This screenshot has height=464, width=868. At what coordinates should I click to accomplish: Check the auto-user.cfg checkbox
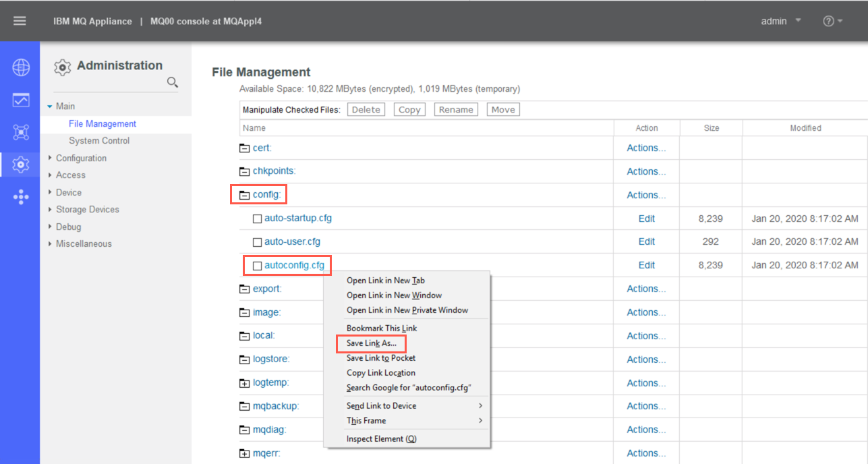[x=257, y=242]
